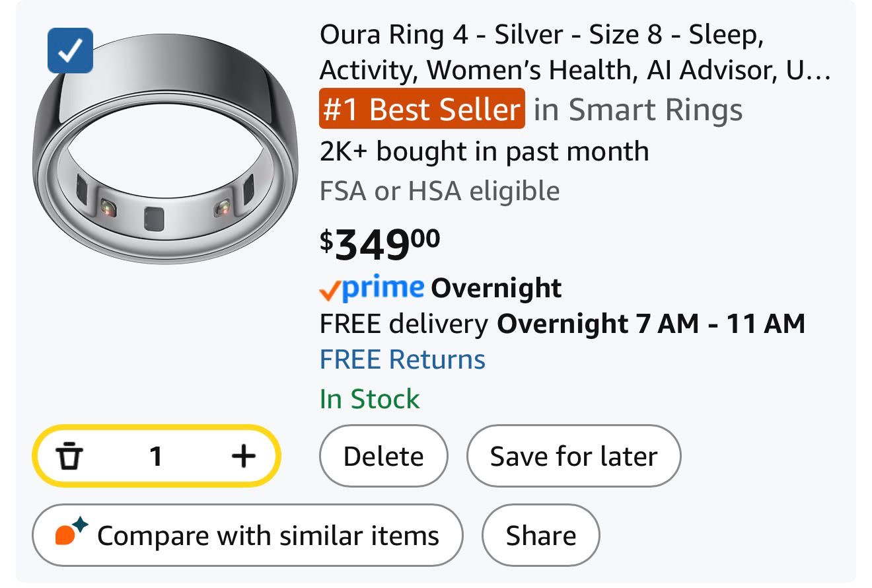The height and width of the screenshot is (588, 872).
Task: Click the bold Overnight label beside prime
Action: (x=496, y=288)
